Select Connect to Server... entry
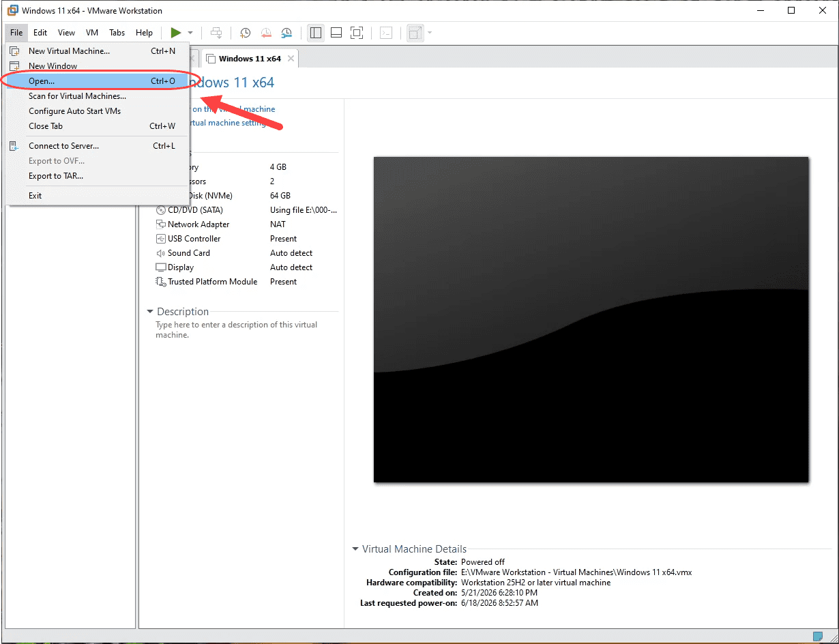The height and width of the screenshot is (644, 839). coord(98,146)
